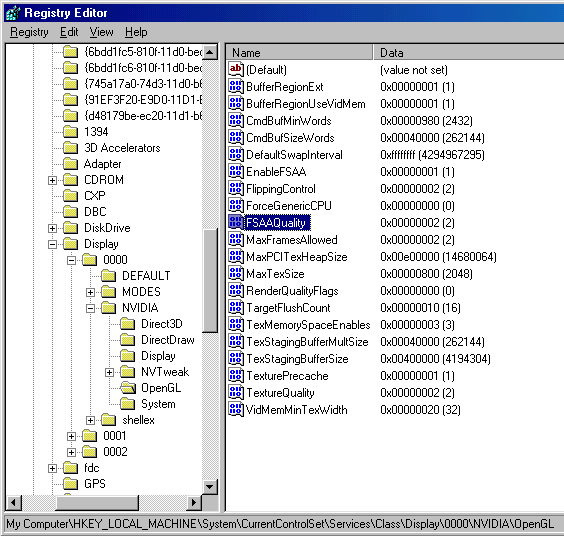This screenshot has width=564, height=536.
Task: Click the (Default) string value icon
Action: (x=236, y=69)
